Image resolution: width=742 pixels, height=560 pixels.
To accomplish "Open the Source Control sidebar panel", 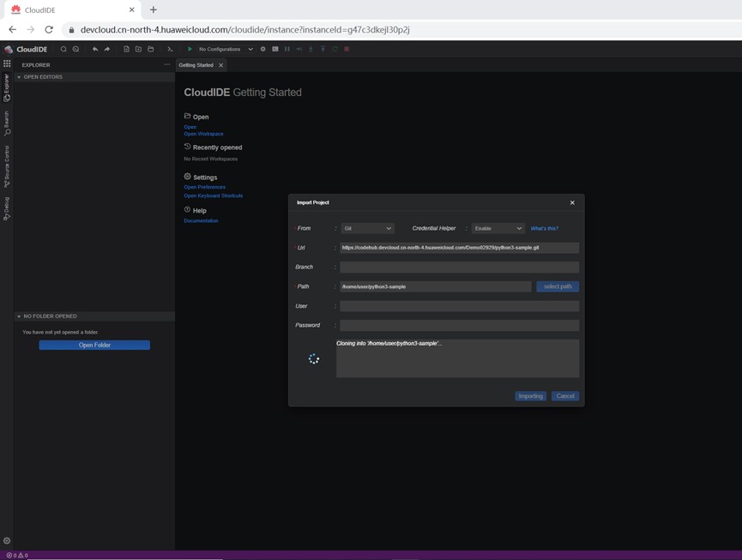I will pos(7,166).
